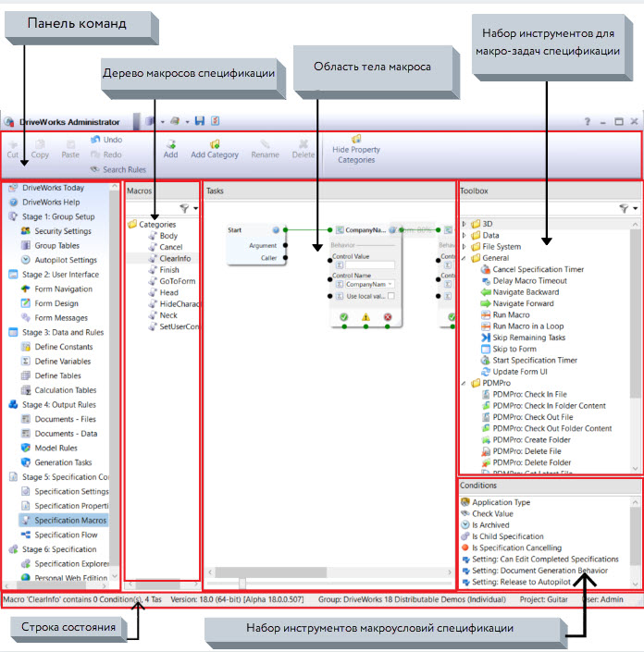The width and height of the screenshot is (644, 652).
Task: Open the CompanyNam Control Name combo box
Action: pyautogui.click(x=369, y=285)
